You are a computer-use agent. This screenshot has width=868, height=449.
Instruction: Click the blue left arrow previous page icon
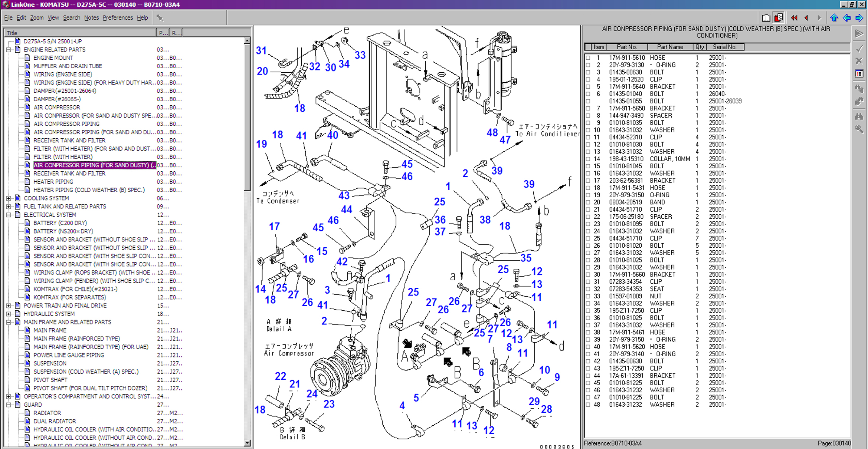pyautogui.click(x=847, y=18)
